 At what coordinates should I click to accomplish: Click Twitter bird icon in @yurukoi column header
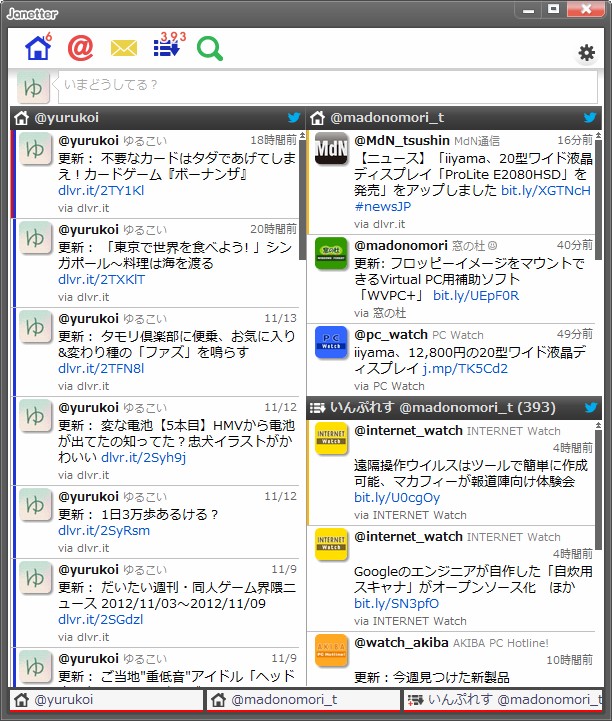point(294,118)
